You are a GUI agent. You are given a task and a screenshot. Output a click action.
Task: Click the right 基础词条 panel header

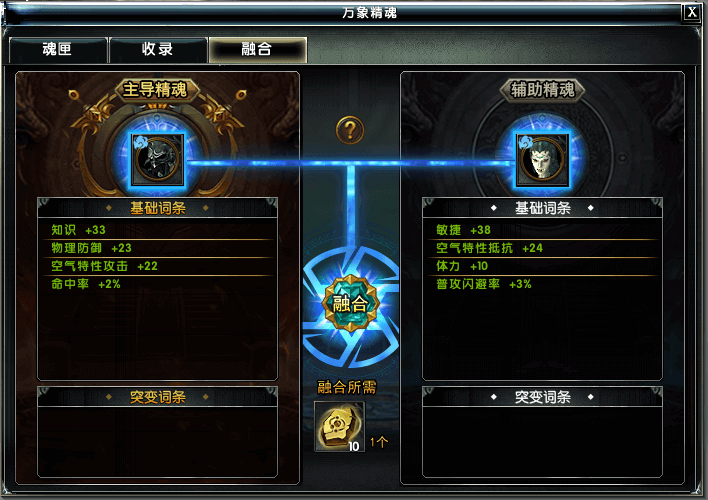coord(542,208)
